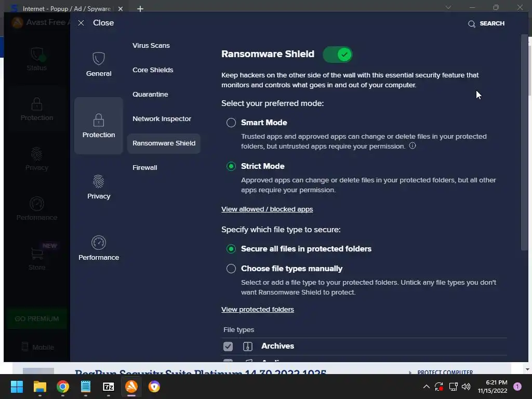Click the Smart Mode info icon
Screen dimensions: 532x399
coord(413,146)
